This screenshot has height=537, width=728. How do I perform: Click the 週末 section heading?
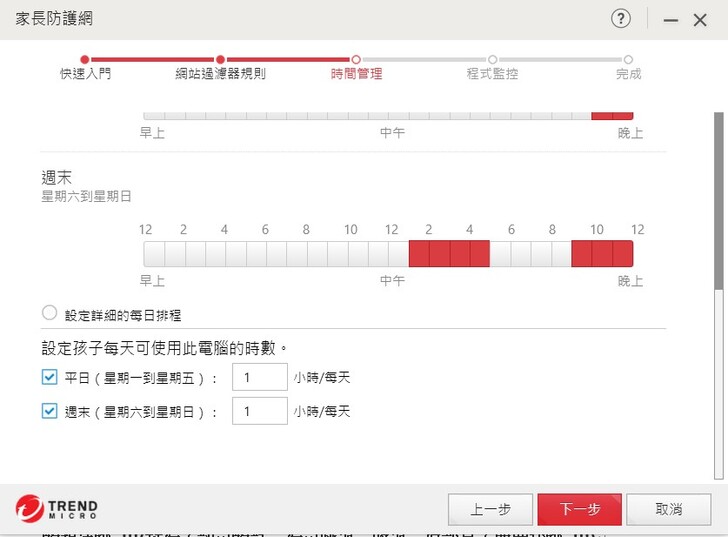56,177
